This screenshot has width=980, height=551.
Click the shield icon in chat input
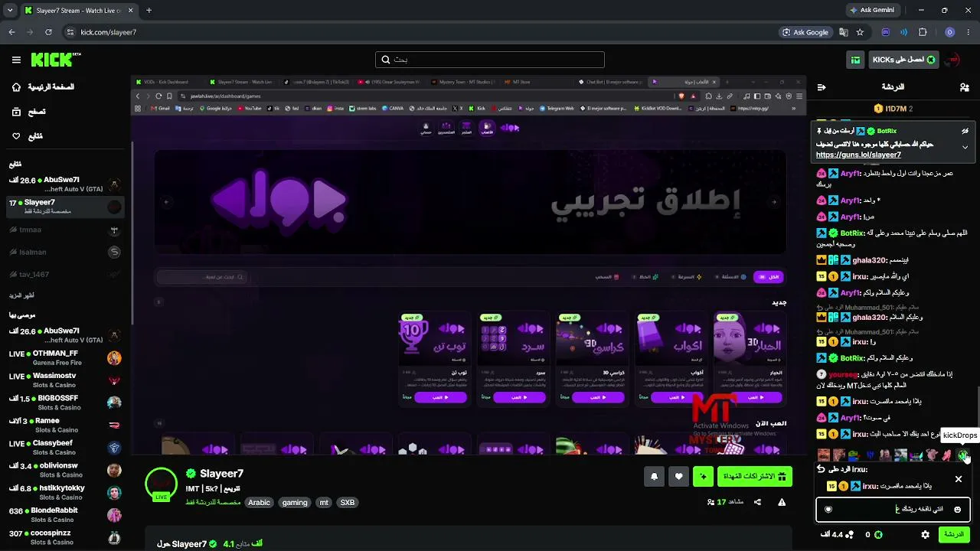tap(828, 509)
